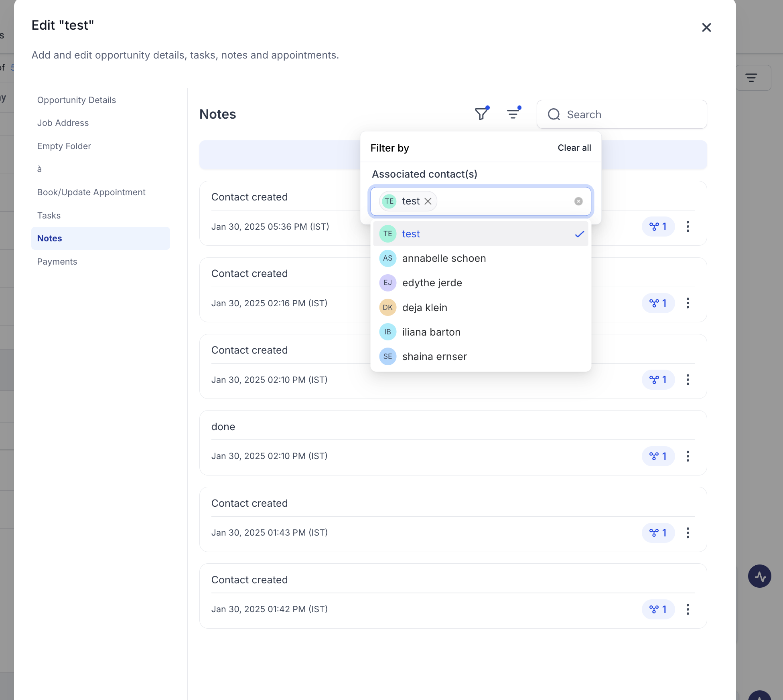The width and height of the screenshot is (783, 700).
Task: Remove the "test" chip from contact filter
Action: coord(428,201)
